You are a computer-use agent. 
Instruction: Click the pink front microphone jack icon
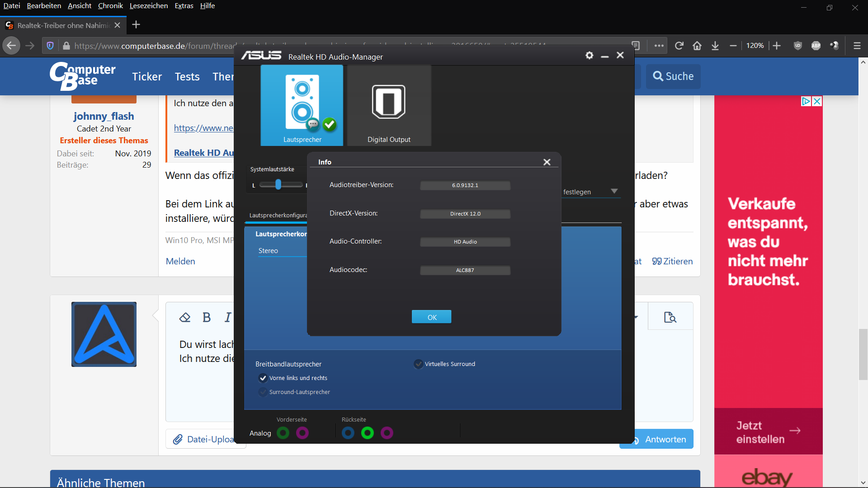pos(302,433)
